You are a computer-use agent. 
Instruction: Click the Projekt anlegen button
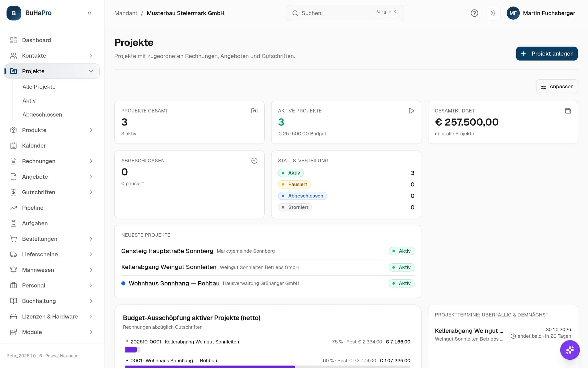coord(547,53)
